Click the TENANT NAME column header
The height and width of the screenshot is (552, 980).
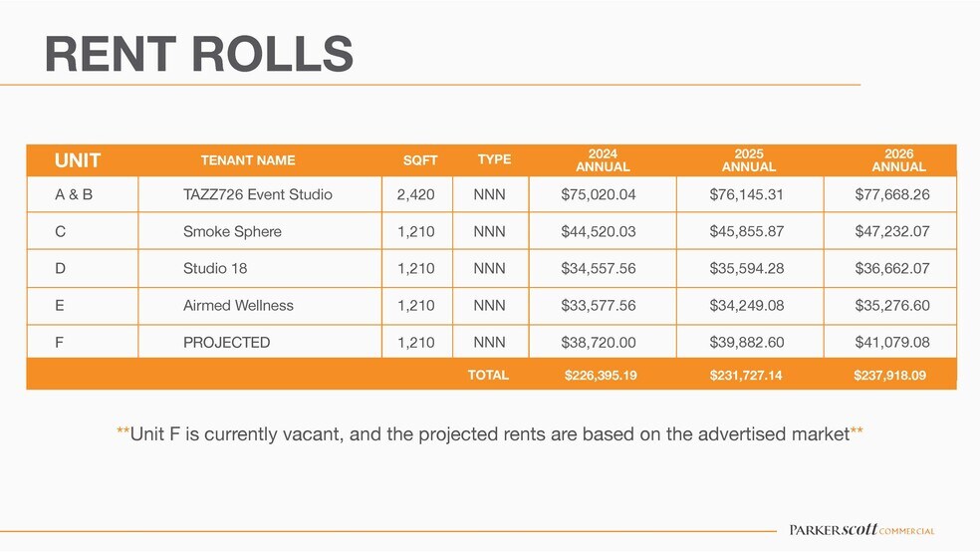coord(248,160)
